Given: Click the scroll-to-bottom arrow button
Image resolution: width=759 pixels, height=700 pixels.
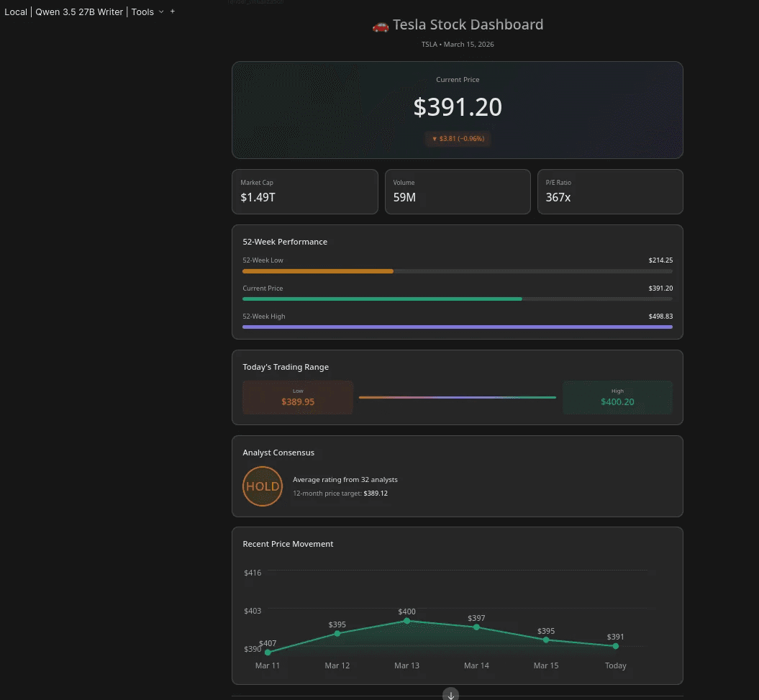Looking at the screenshot, I should point(450,695).
